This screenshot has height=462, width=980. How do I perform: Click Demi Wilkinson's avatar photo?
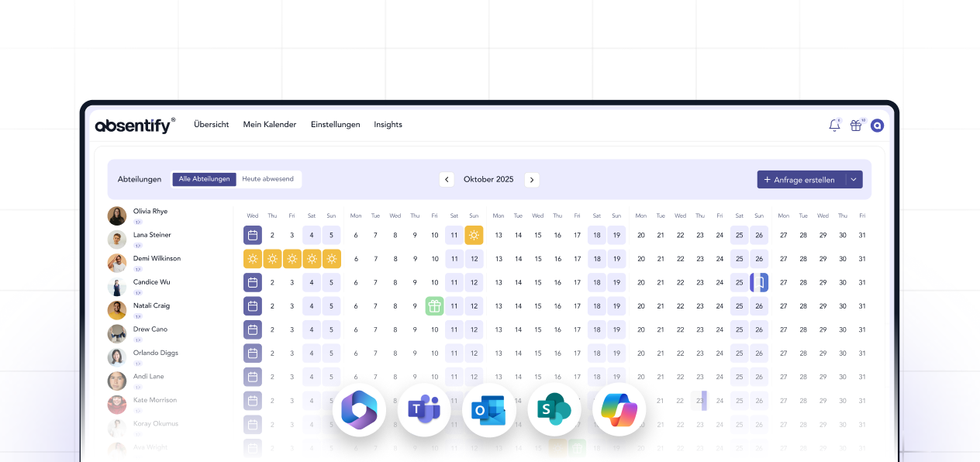(x=117, y=264)
